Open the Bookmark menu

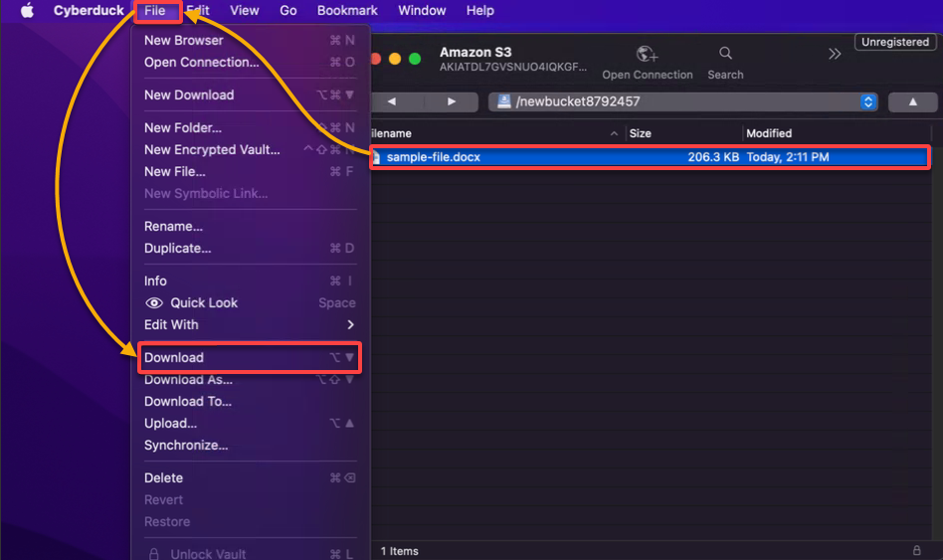347,10
